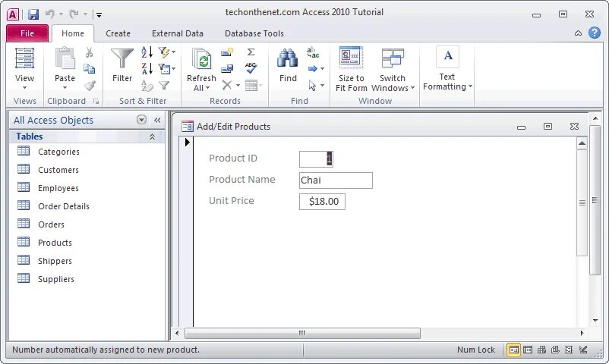The height and width of the screenshot is (364, 609).
Task: Click the New record icon
Action: (227, 52)
